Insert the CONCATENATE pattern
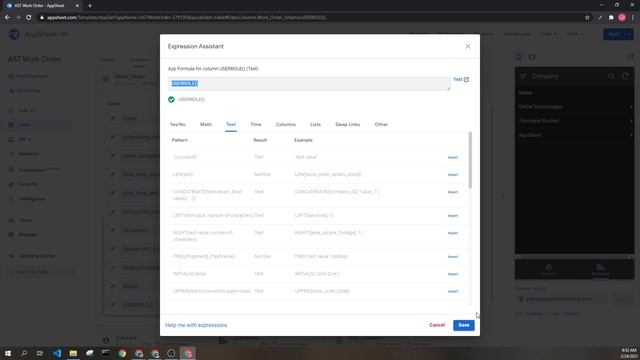 453,192
